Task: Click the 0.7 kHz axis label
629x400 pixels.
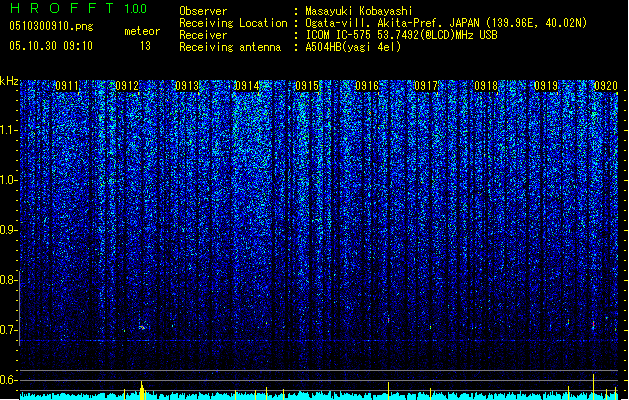Action: (x=9, y=330)
